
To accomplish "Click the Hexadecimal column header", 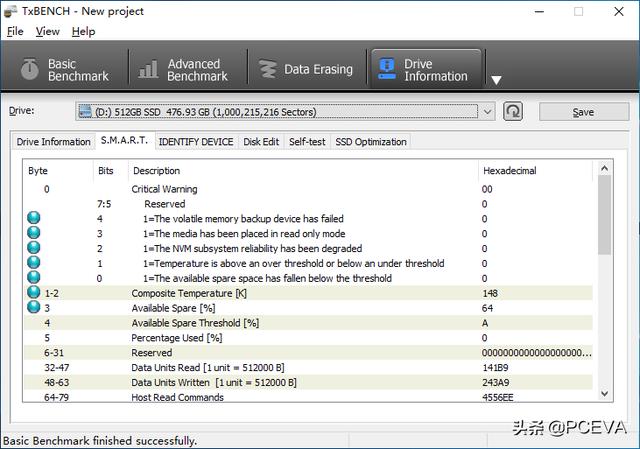I will point(509,171).
